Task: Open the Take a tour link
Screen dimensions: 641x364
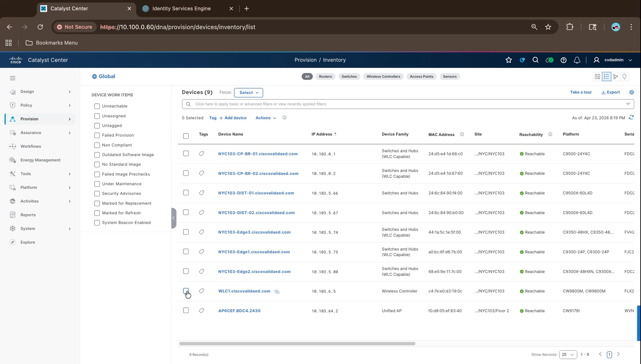Action: [581, 92]
